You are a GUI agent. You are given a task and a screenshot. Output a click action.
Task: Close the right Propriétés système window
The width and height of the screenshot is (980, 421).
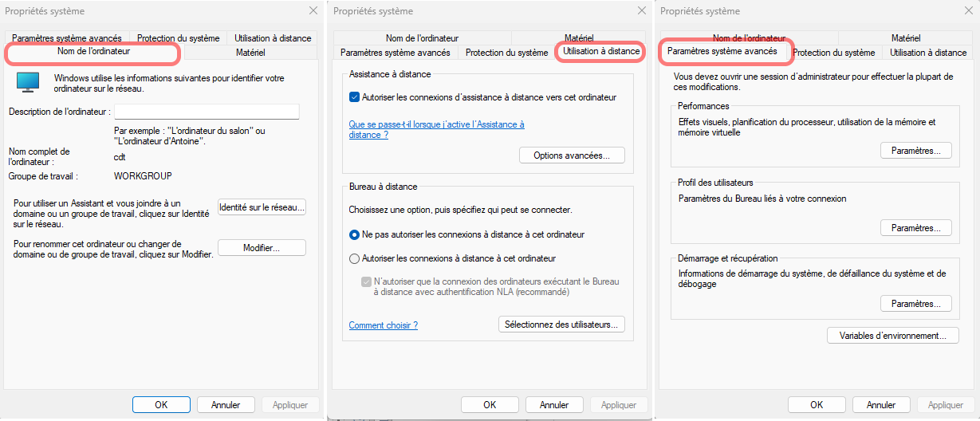click(968, 11)
